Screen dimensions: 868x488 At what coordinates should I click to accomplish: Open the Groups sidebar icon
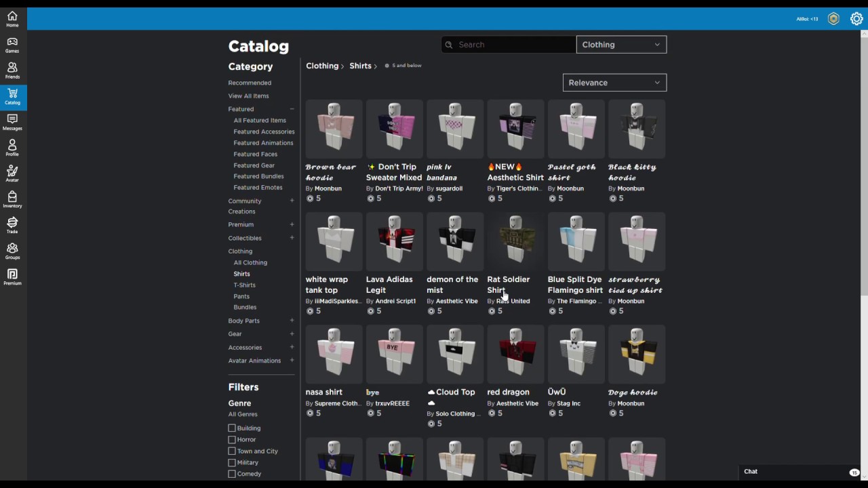[x=12, y=251]
